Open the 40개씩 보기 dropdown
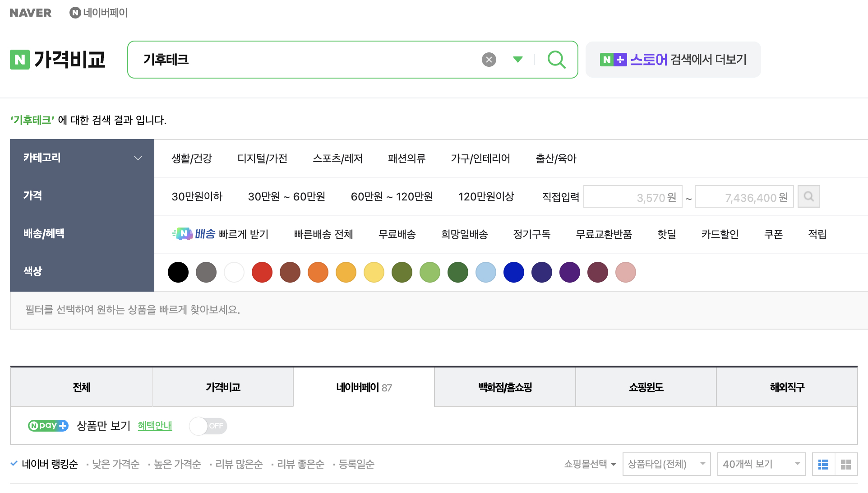The image size is (868, 493). tap(761, 464)
